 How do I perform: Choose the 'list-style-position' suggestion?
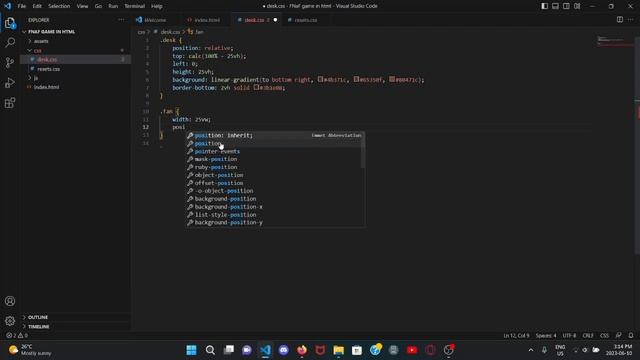tap(273, 215)
